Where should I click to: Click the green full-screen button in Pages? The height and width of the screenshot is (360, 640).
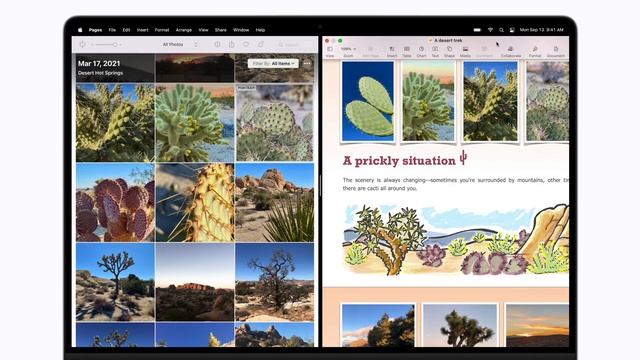pyautogui.click(x=340, y=40)
